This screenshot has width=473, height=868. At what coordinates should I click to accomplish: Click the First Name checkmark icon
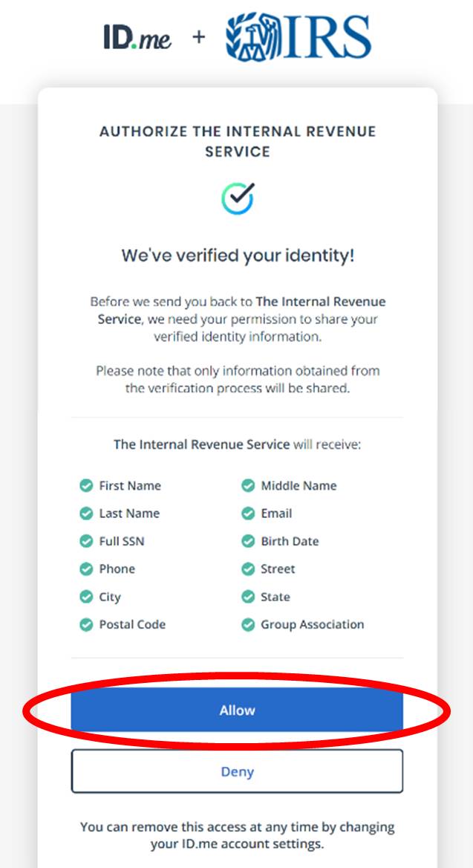pyautogui.click(x=86, y=486)
